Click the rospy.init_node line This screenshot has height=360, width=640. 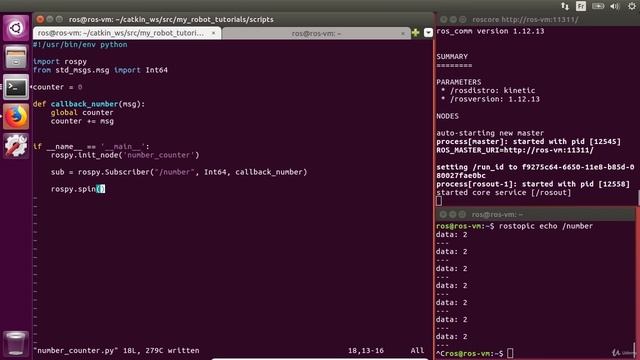[125, 155]
